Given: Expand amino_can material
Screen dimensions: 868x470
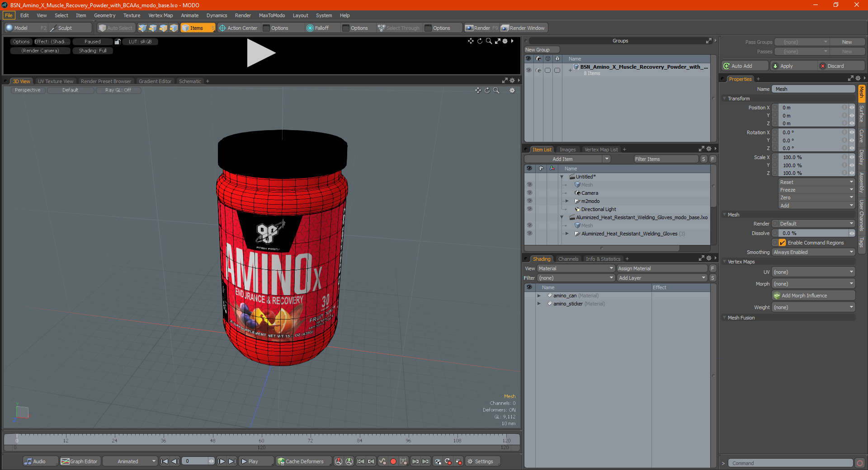Looking at the screenshot, I should [539, 296].
